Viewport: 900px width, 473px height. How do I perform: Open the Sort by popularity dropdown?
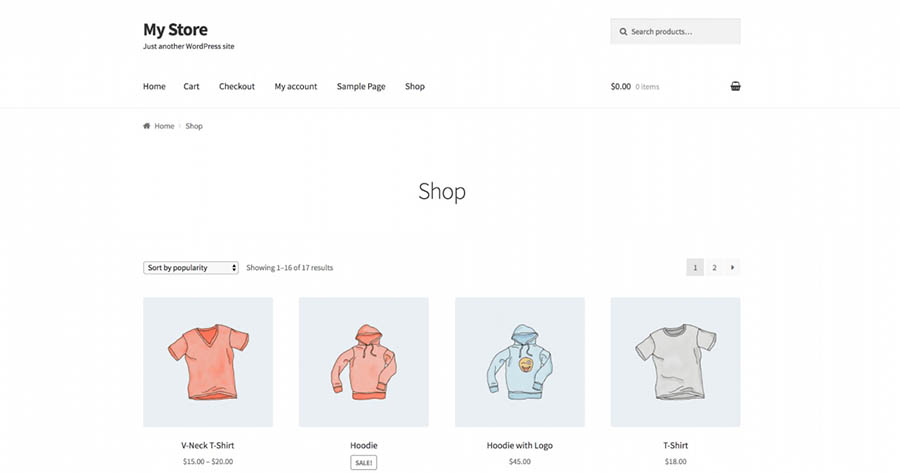tap(191, 268)
